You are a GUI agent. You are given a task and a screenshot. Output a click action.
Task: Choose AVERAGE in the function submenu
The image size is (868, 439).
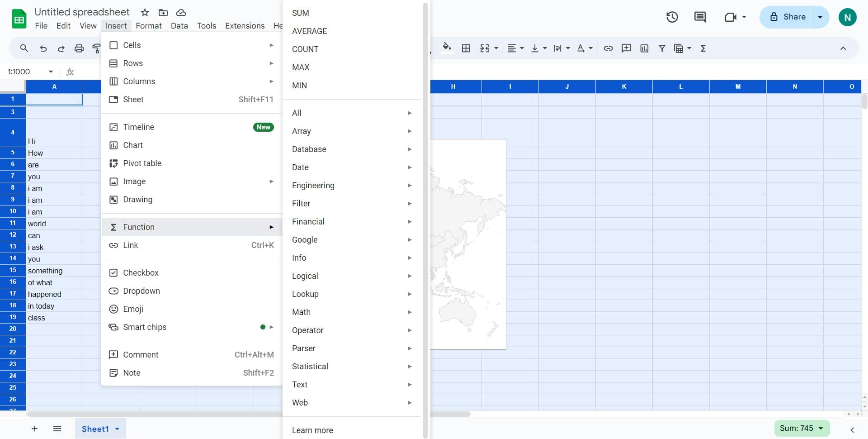click(x=309, y=31)
